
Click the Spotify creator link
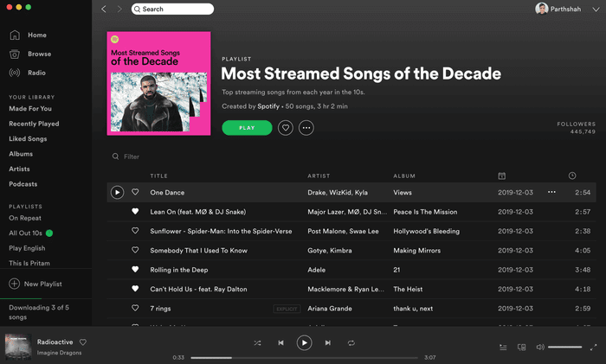click(268, 106)
